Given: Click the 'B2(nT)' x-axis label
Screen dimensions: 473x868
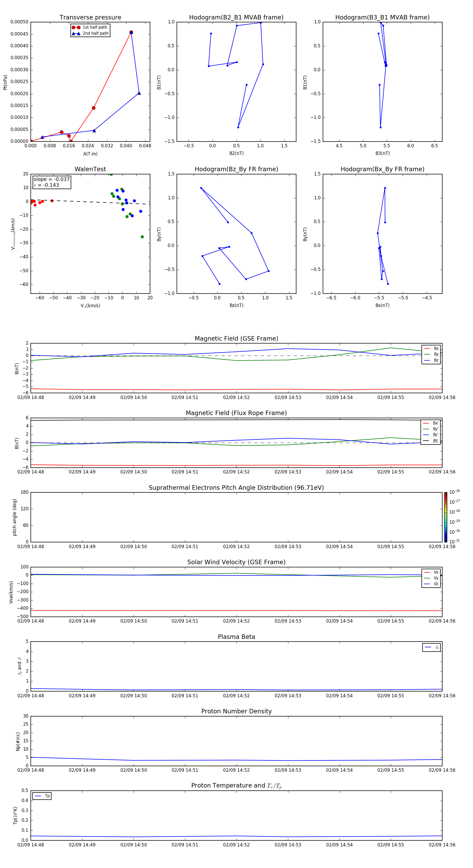Looking at the screenshot, I should coord(236,153).
